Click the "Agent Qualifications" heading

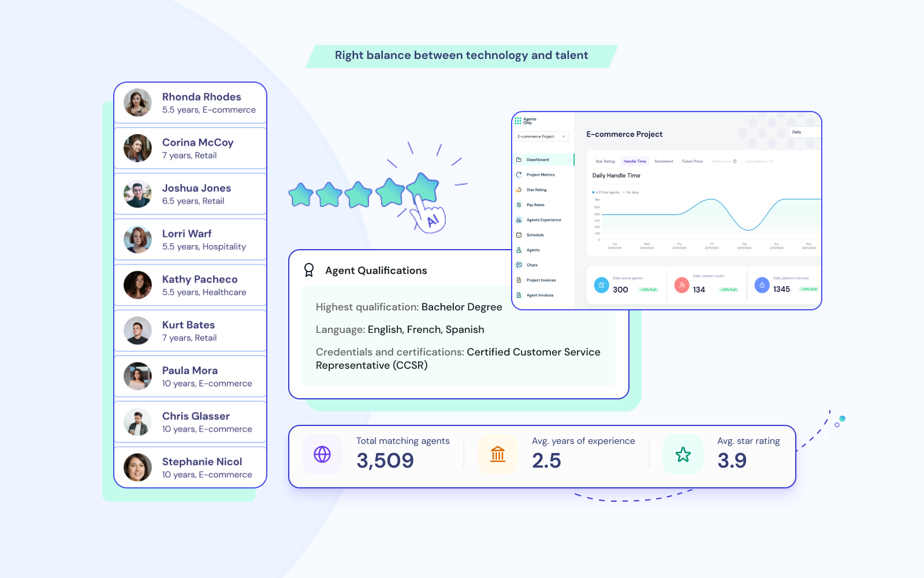click(376, 271)
